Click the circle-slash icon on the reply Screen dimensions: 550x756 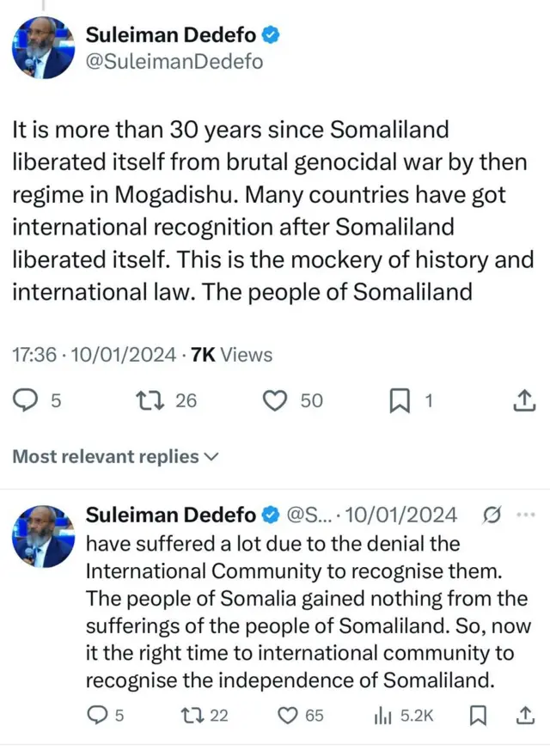492,515
